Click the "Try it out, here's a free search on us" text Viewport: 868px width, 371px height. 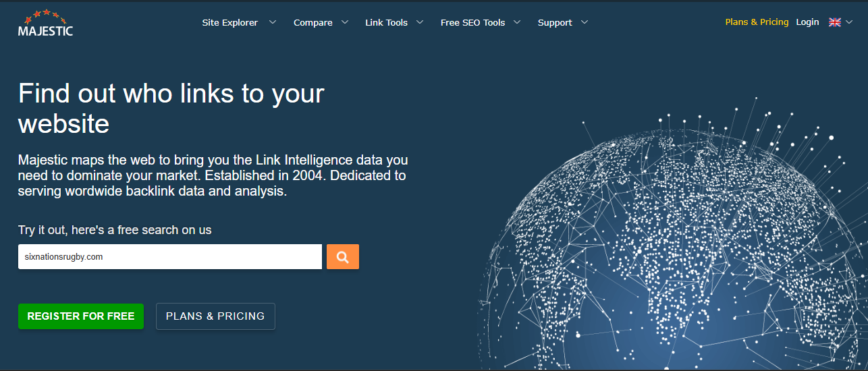coord(115,230)
